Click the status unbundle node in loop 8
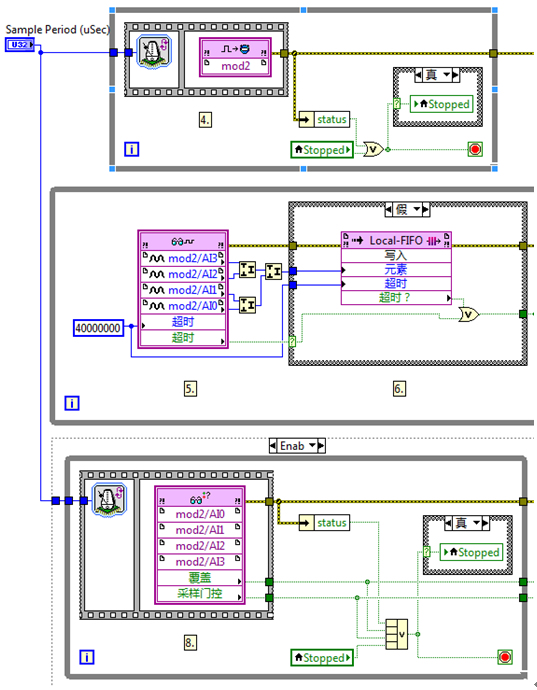This screenshot has width=537, height=690. point(324,523)
